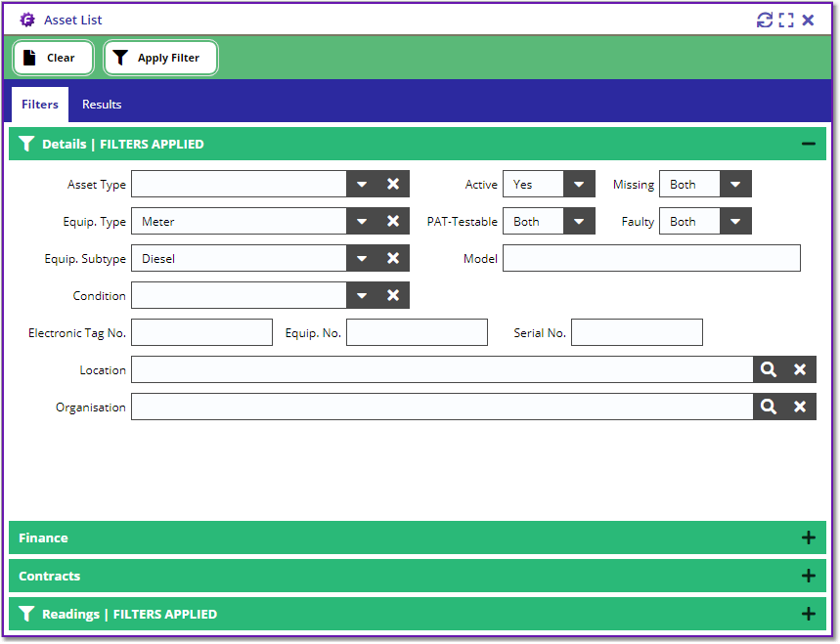The image size is (840, 644).
Task: Clear the Asset Type field
Action: tap(393, 184)
